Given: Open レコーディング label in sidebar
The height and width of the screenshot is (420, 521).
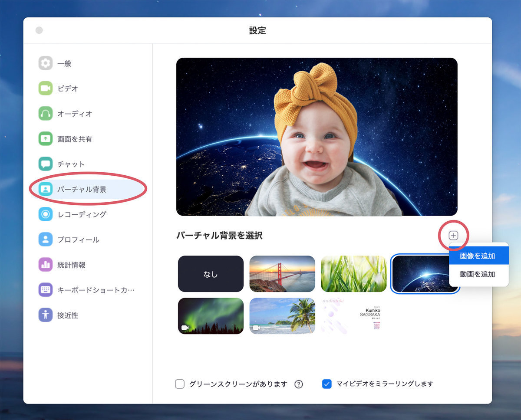Looking at the screenshot, I should point(82,214).
